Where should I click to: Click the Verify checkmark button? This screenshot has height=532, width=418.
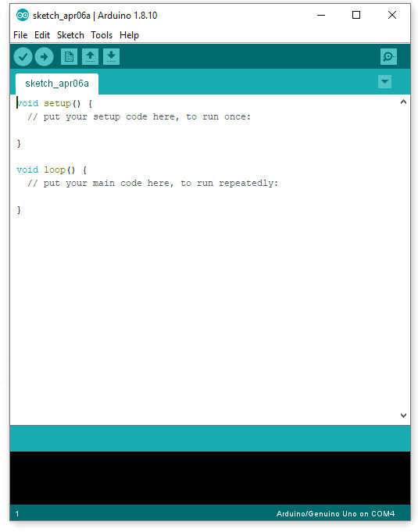click(23, 57)
